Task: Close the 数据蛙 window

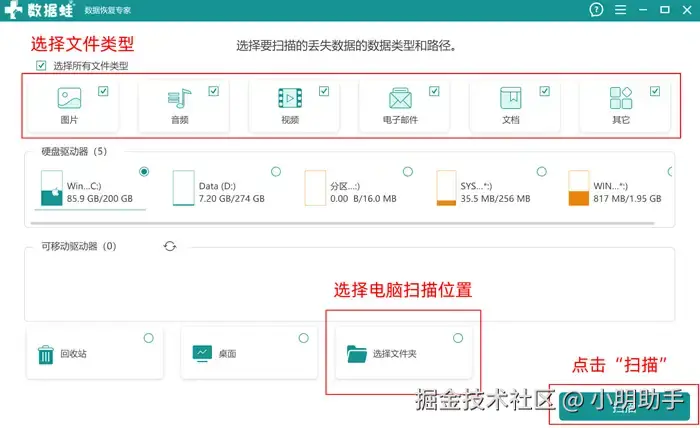Action: pos(687,9)
